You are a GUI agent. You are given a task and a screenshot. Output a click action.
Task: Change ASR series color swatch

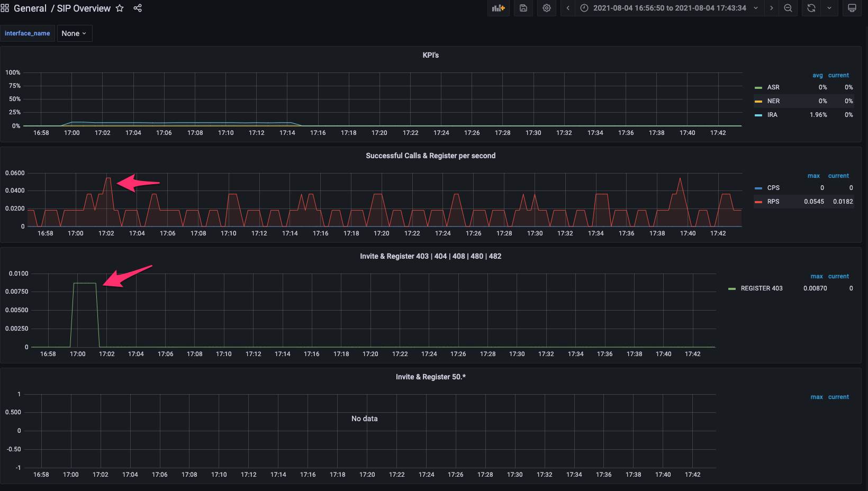[758, 88]
